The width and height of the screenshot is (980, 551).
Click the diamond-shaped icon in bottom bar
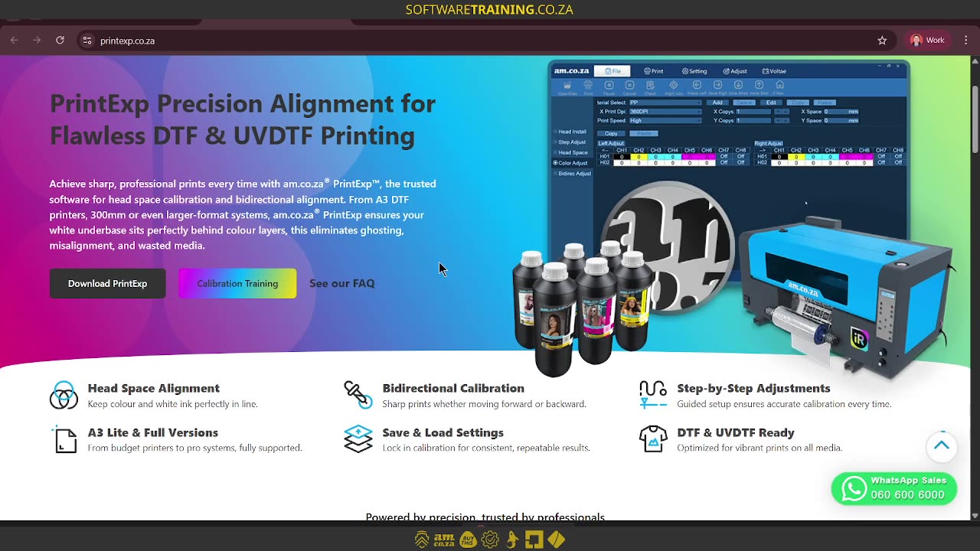tap(557, 540)
